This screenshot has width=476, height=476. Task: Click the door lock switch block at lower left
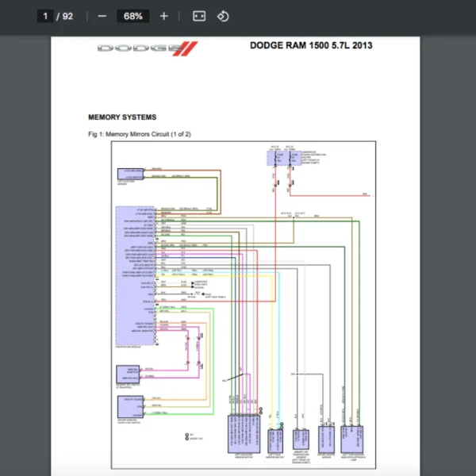click(x=129, y=405)
